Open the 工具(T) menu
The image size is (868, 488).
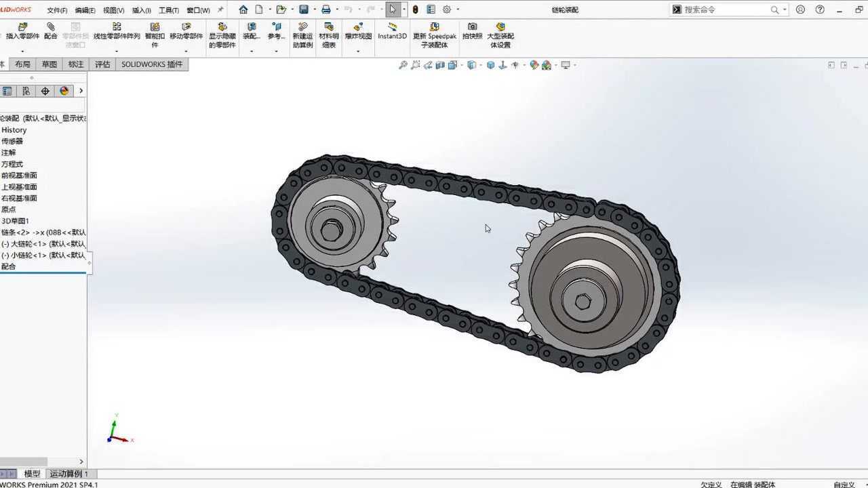click(169, 10)
